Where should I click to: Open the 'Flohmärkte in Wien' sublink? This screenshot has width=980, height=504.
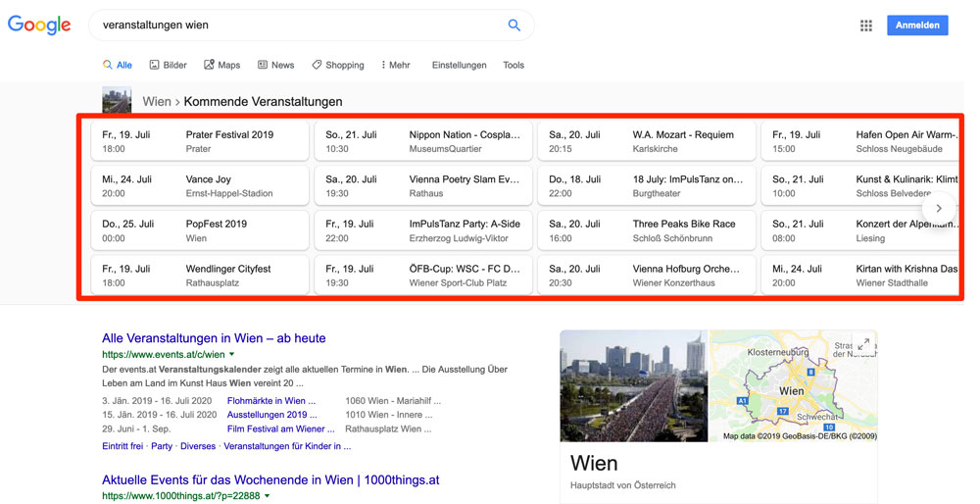pos(271,401)
